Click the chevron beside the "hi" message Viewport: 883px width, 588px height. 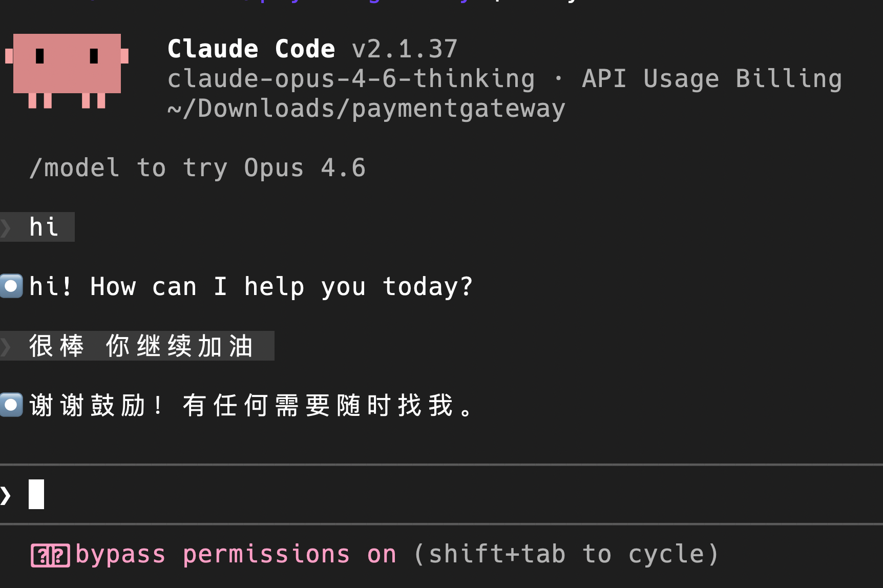6,227
